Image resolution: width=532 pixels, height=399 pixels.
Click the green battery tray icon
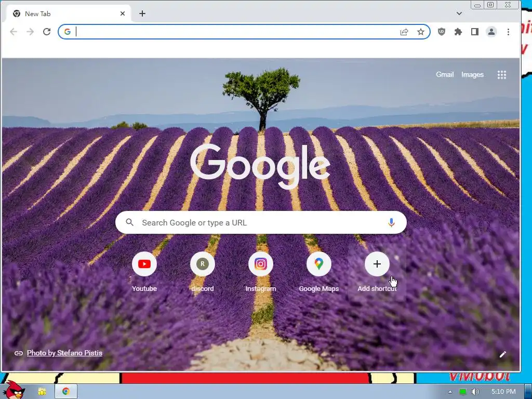coord(463,392)
